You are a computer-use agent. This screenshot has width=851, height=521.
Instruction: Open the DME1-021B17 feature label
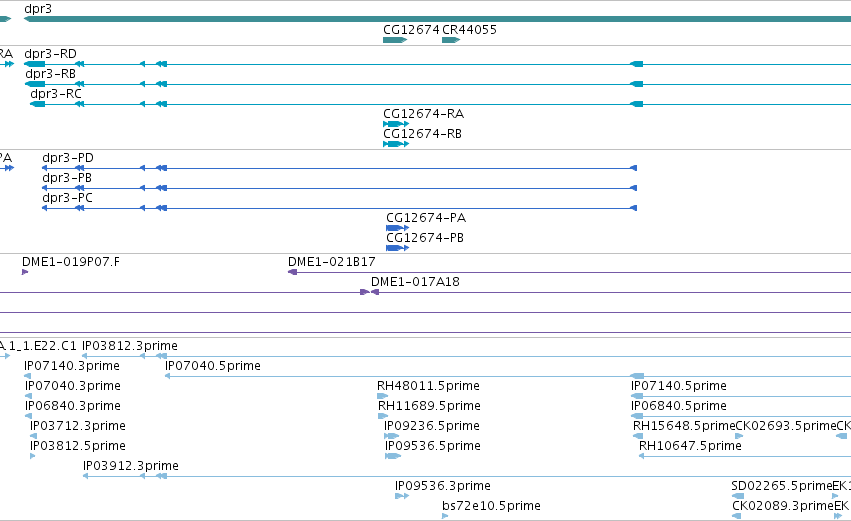[x=332, y=262]
